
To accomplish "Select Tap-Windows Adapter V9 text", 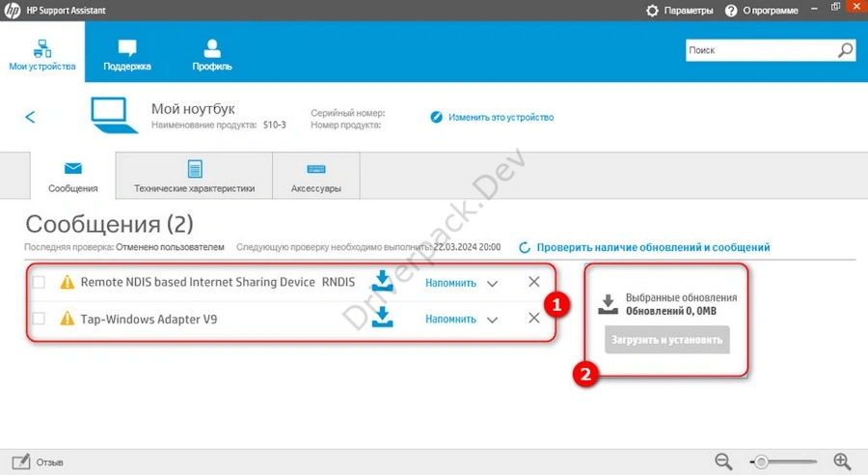I will click(x=149, y=320).
